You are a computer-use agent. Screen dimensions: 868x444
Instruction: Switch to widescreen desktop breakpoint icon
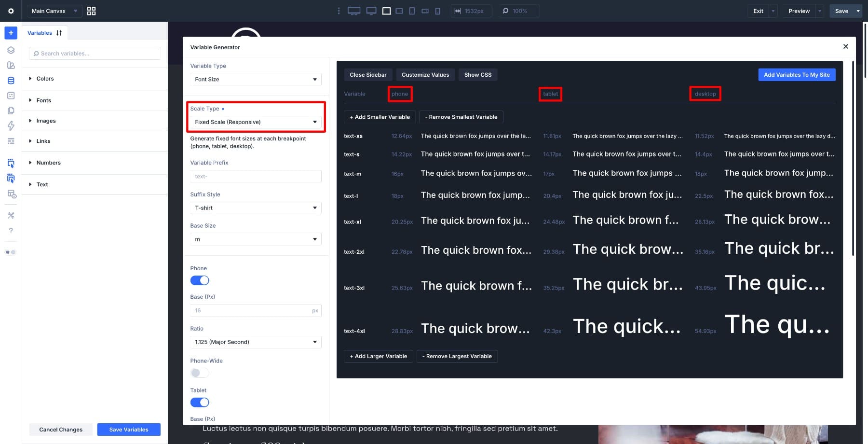[371, 11]
